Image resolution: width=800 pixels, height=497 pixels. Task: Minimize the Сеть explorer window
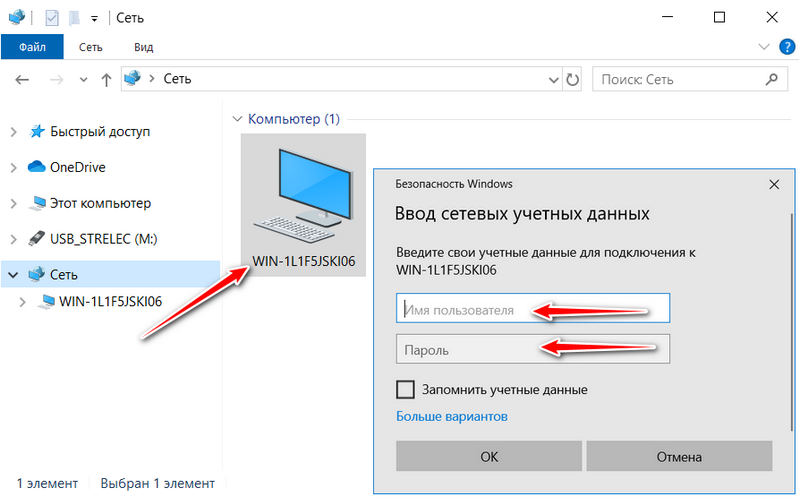click(667, 17)
